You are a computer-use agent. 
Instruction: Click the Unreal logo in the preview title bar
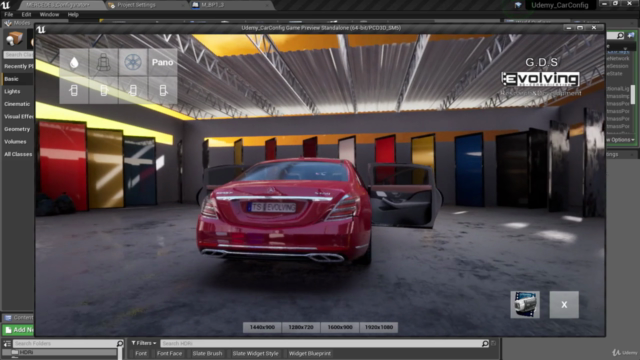[41, 29]
